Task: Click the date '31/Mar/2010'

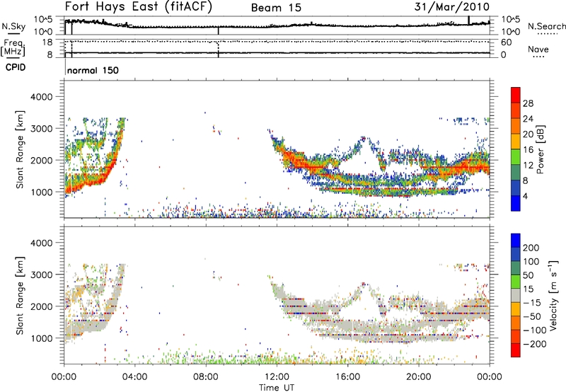Action: tap(452, 7)
